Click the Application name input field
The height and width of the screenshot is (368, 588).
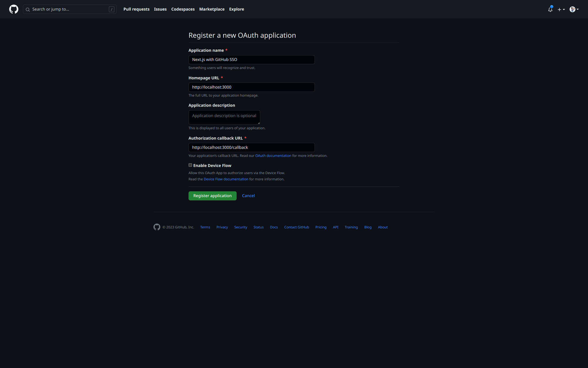[x=251, y=59]
